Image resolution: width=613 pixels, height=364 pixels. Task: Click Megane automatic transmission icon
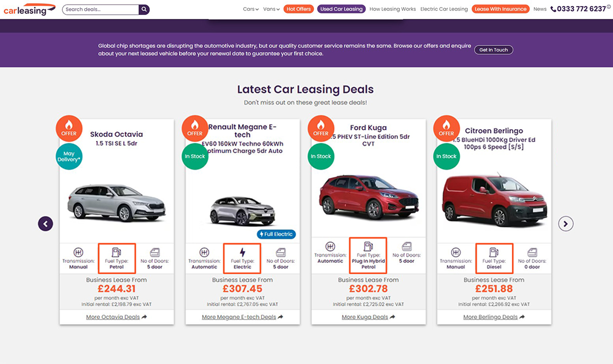tap(204, 252)
